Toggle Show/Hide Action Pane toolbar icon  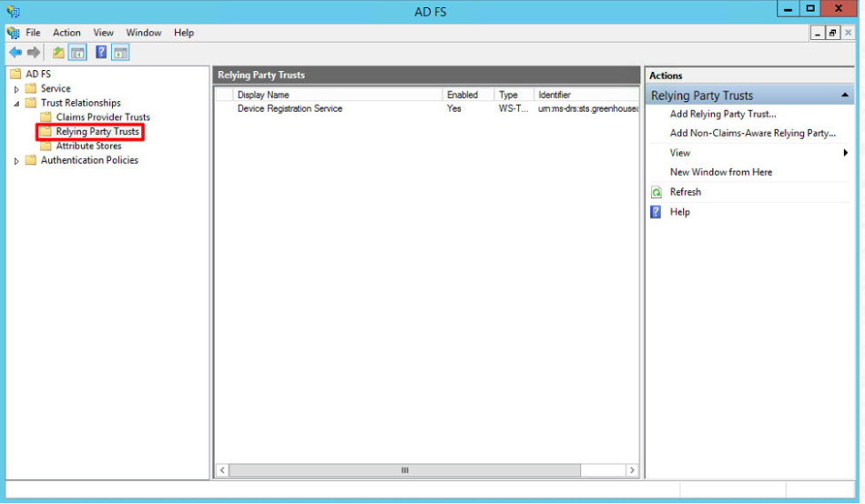(120, 53)
